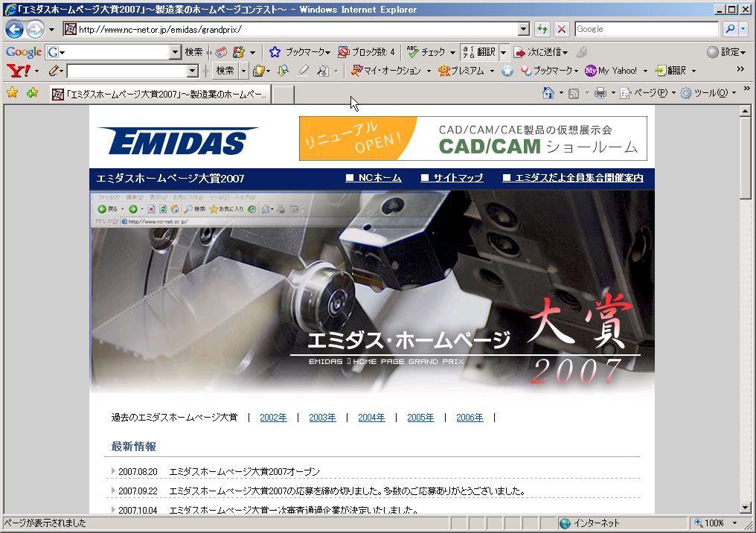Select the エミダスホームページ大賞2007 tab
Screen dimensions: 756x533
(160, 94)
